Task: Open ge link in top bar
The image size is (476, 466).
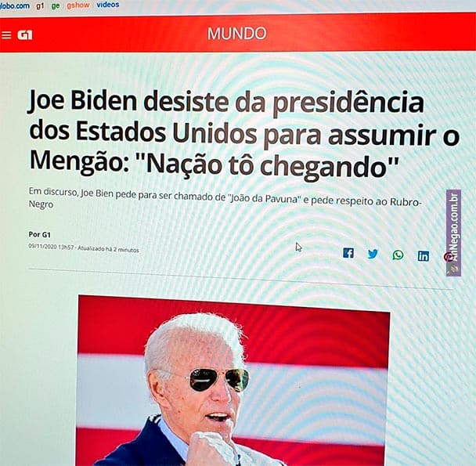Action: tap(56, 5)
